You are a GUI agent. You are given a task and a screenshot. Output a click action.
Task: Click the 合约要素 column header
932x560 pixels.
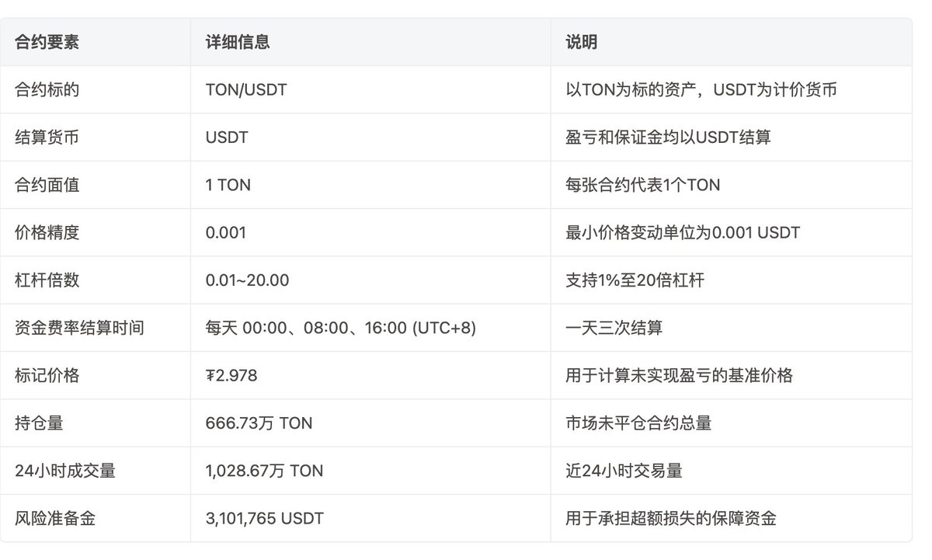pyautogui.click(x=47, y=42)
